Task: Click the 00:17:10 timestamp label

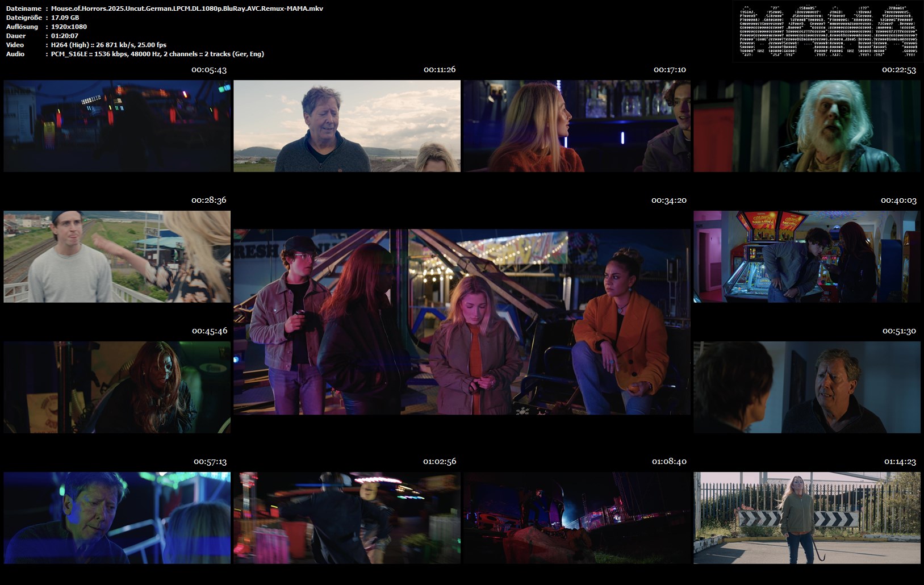Action: point(670,70)
